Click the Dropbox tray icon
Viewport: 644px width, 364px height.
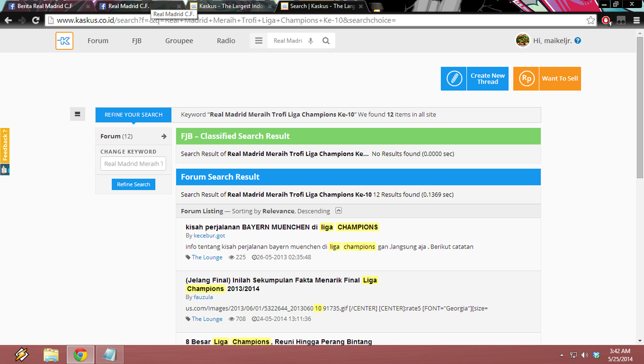click(597, 355)
